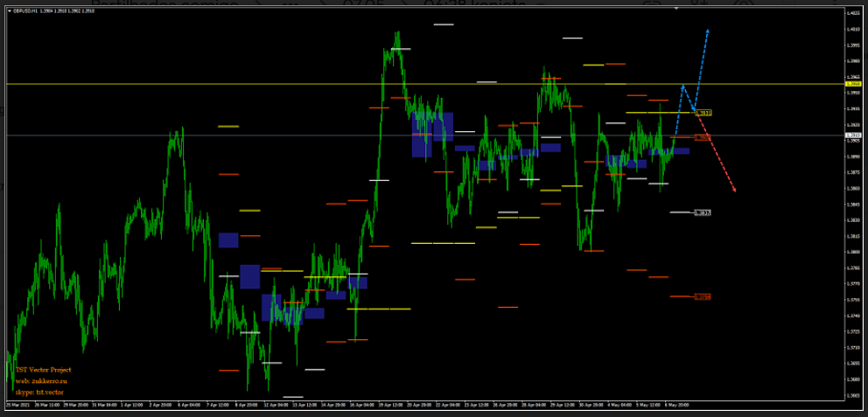Click the 19 Apr 12:00 time axis label
Viewport: 868px width, 417px height.
click(391, 406)
